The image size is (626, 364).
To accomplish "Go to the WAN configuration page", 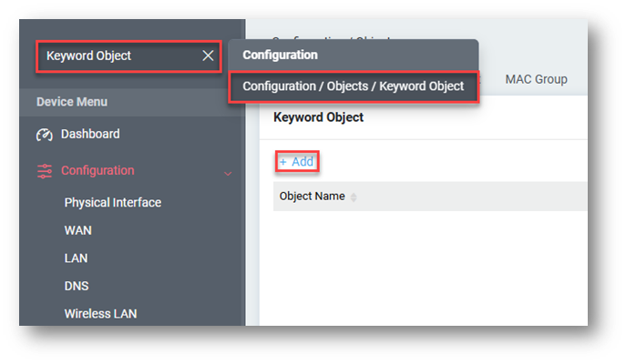I will point(77,230).
